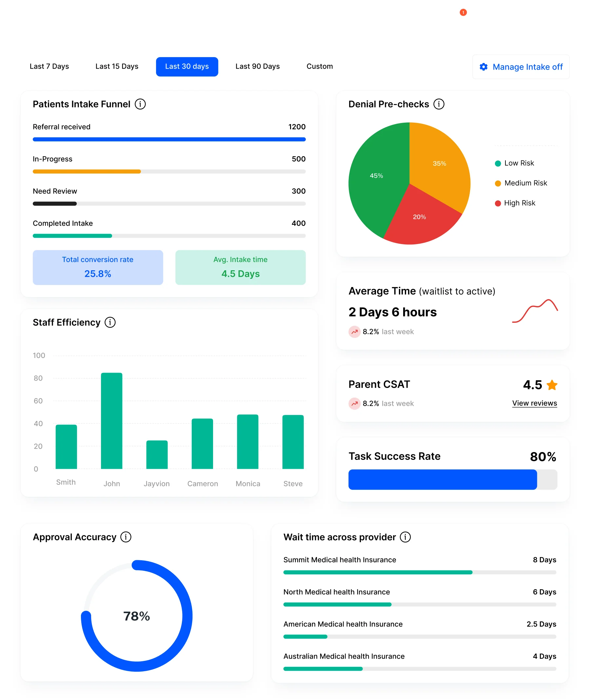Image resolution: width=590 pixels, height=700 pixels.
Task: Click the Referral received progress bar
Action: pyautogui.click(x=169, y=139)
